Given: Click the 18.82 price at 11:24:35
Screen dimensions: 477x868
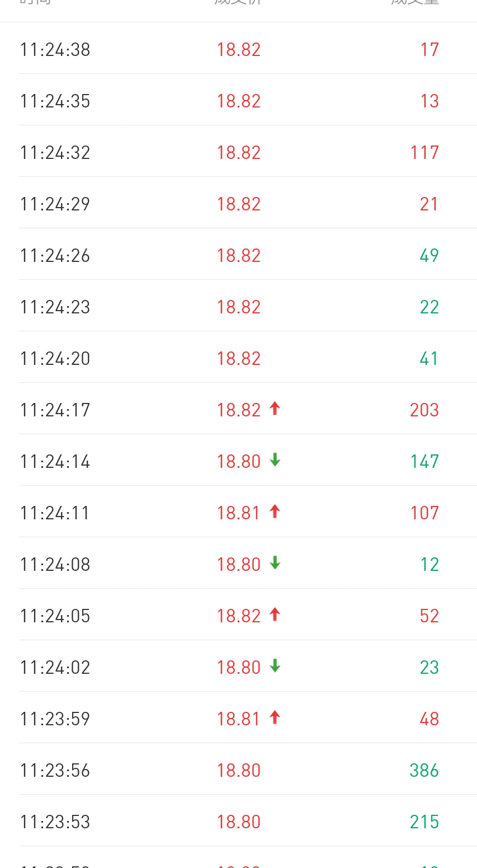Looking at the screenshot, I should [239, 101].
